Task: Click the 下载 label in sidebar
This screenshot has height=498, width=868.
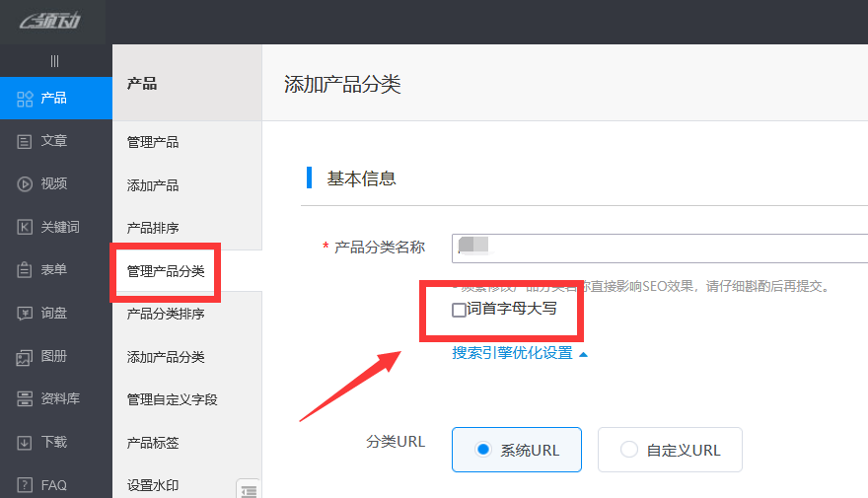Action: (x=53, y=442)
